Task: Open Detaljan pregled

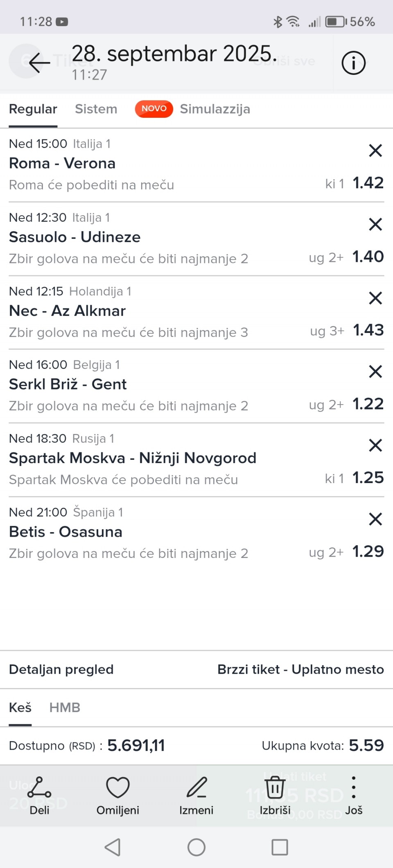Action: (x=61, y=670)
